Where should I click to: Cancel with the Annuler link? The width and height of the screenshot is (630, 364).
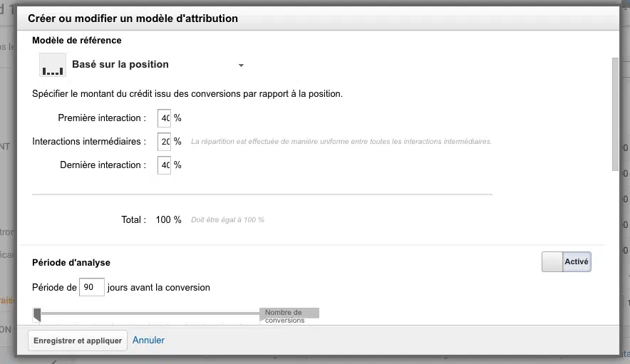click(148, 340)
